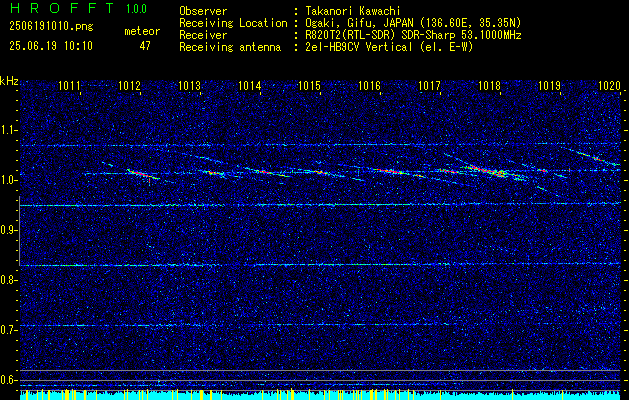629x400 pixels.
Task: Click the date stamp 25.06.19 10:10
Action: click(x=51, y=46)
